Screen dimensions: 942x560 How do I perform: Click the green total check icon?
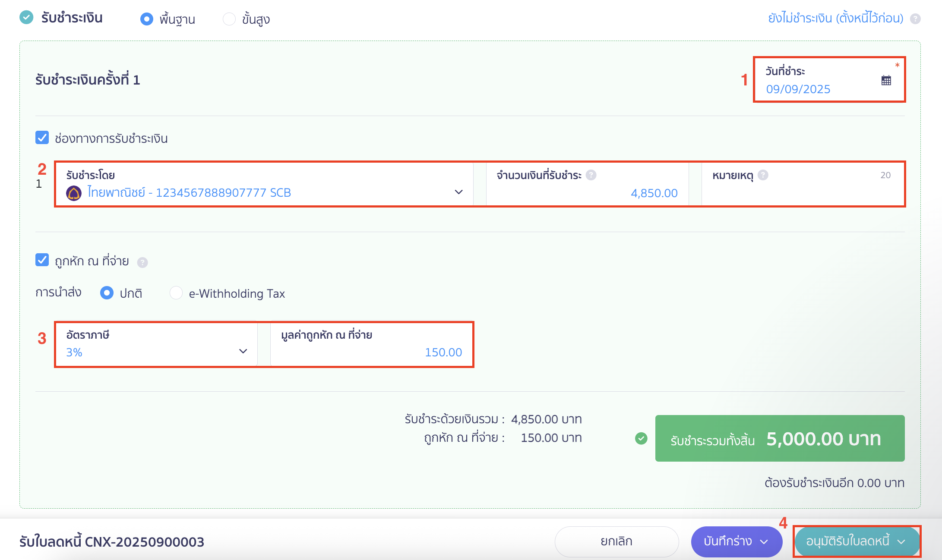click(641, 438)
